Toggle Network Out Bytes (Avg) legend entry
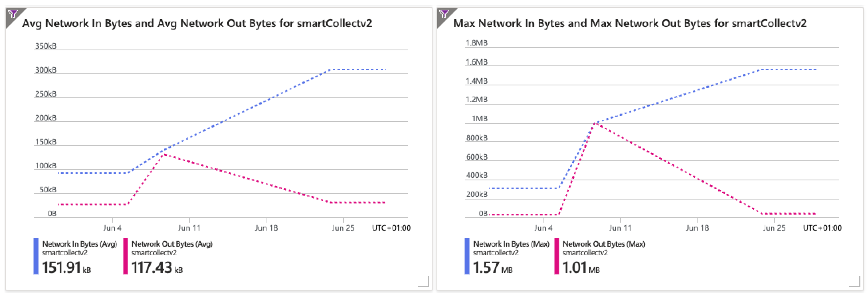This screenshot has width=868, height=297. [x=172, y=244]
